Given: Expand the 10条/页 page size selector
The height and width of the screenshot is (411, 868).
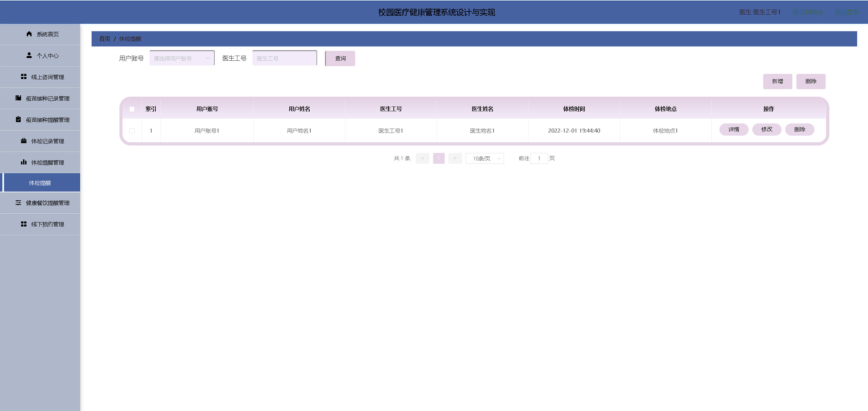Looking at the screenshot, I should click(x=485, y=158).
